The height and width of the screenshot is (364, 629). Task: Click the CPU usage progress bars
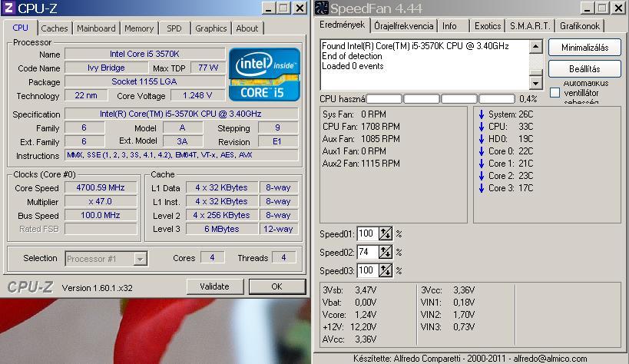coord(441,99)
